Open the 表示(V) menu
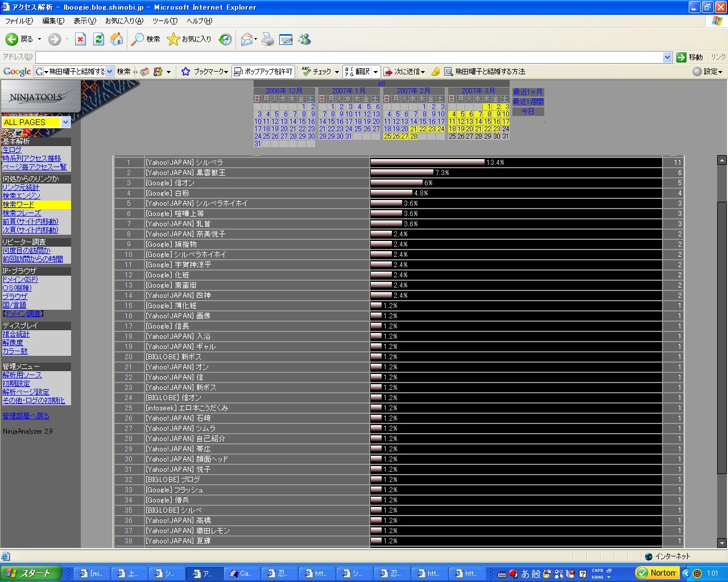This screenshot has width=728, height=582. tap(85, 21)
